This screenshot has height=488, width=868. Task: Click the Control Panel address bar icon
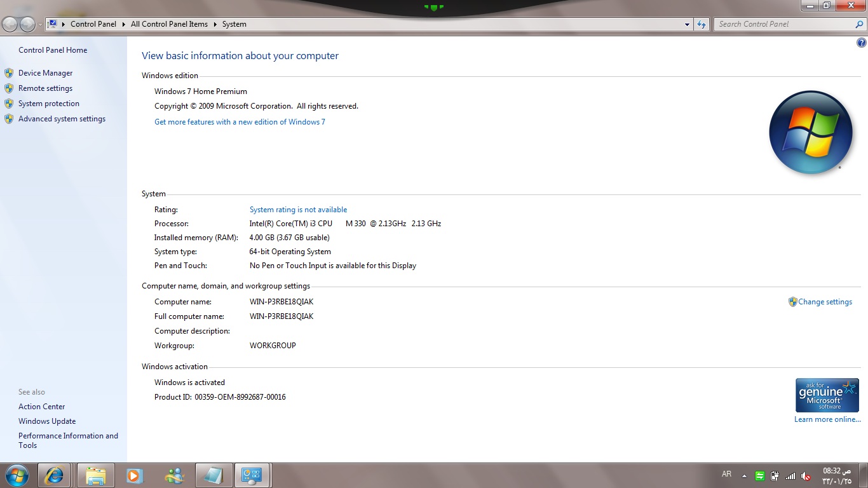[53, 24]
